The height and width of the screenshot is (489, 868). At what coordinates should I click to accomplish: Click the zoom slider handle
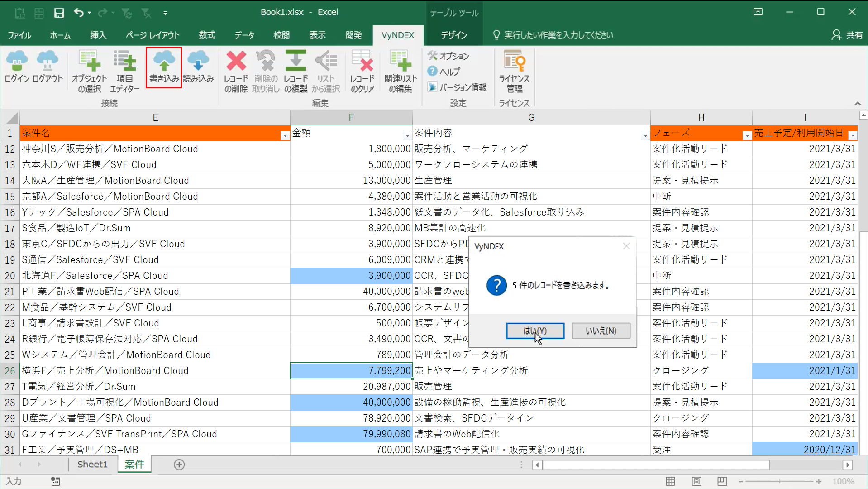coord(780,482)
